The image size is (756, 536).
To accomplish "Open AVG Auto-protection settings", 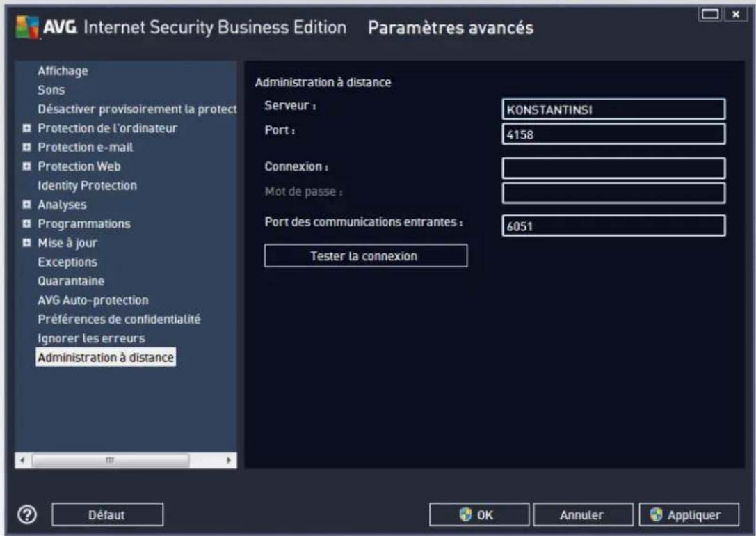I will (x=93, y=300).
